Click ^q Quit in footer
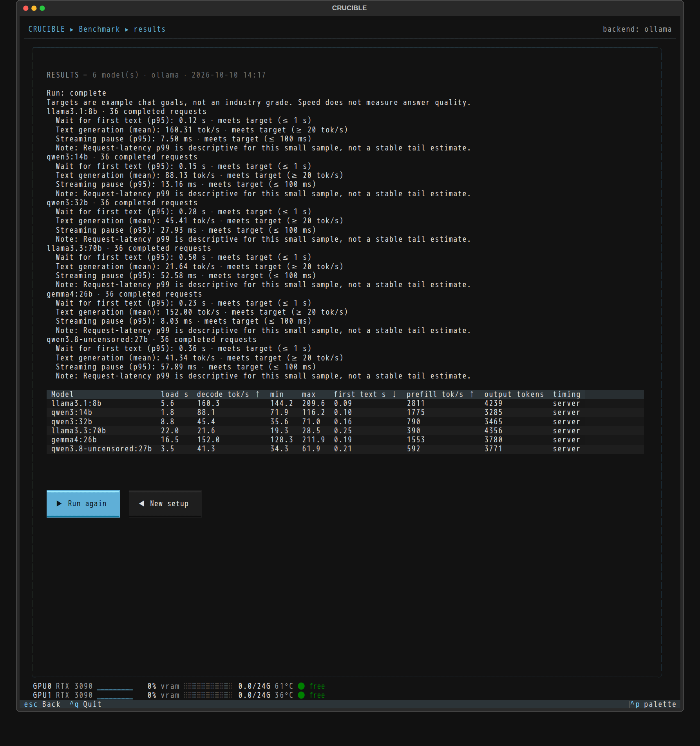The height and width of the screenshot is (746, 700). point(85,704)
